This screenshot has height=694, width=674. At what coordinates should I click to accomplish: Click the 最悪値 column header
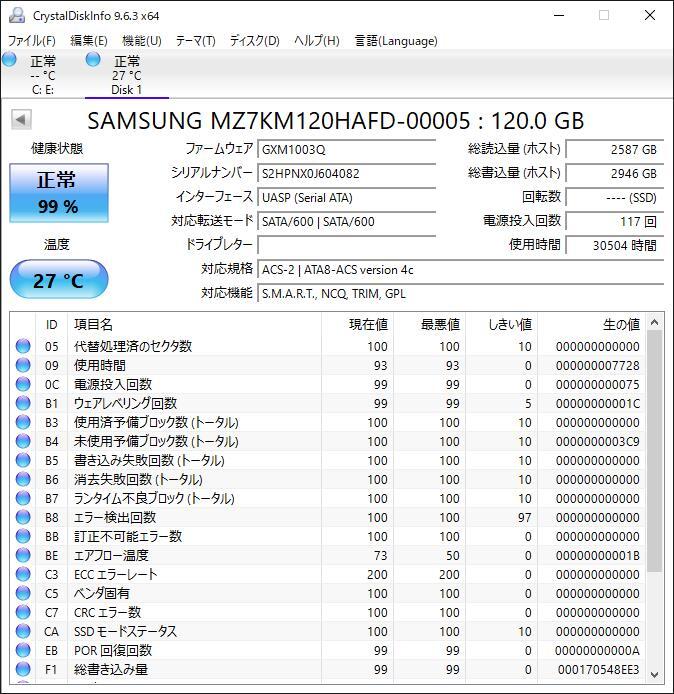[x=430, y=324]
